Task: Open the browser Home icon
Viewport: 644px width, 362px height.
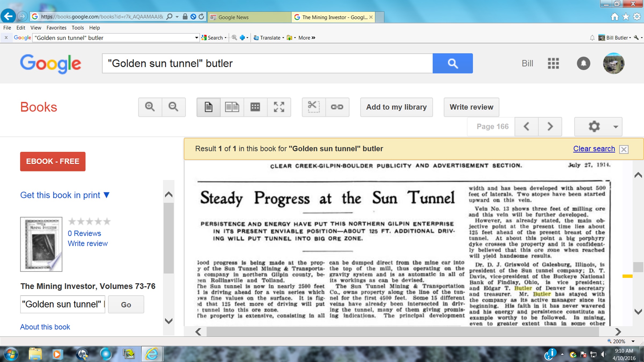Action: pyautogui.click(x=614, y=17)
